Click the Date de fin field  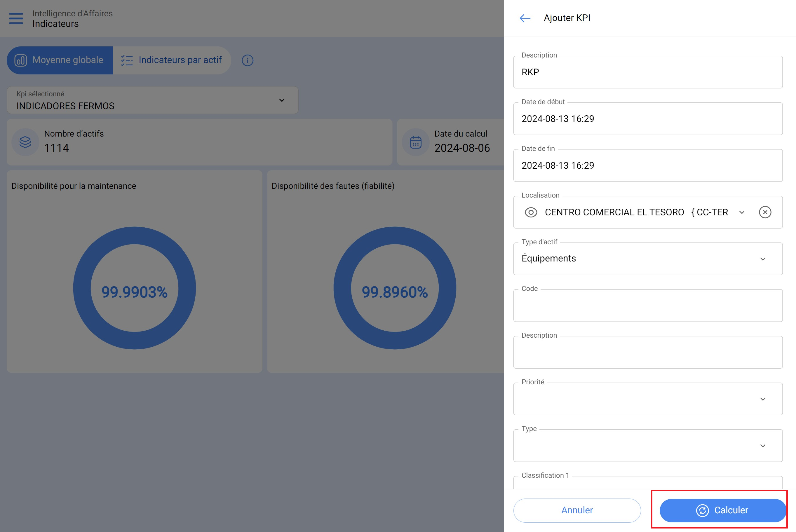(648, 165)
